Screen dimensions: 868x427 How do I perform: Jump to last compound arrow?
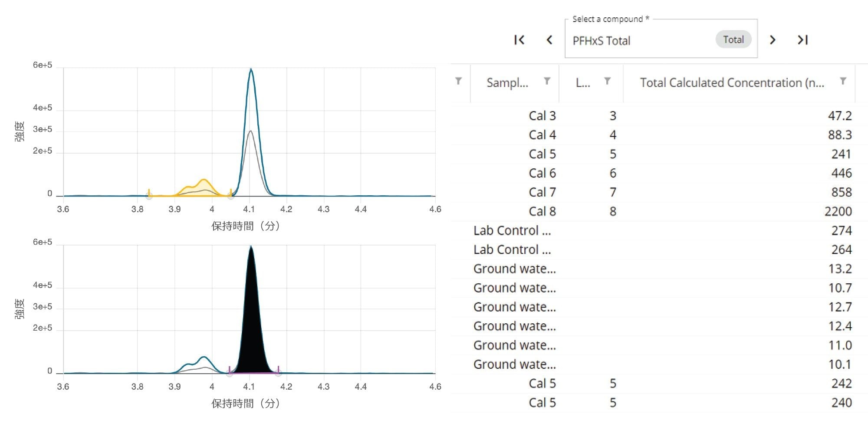(x=802, y=40)
